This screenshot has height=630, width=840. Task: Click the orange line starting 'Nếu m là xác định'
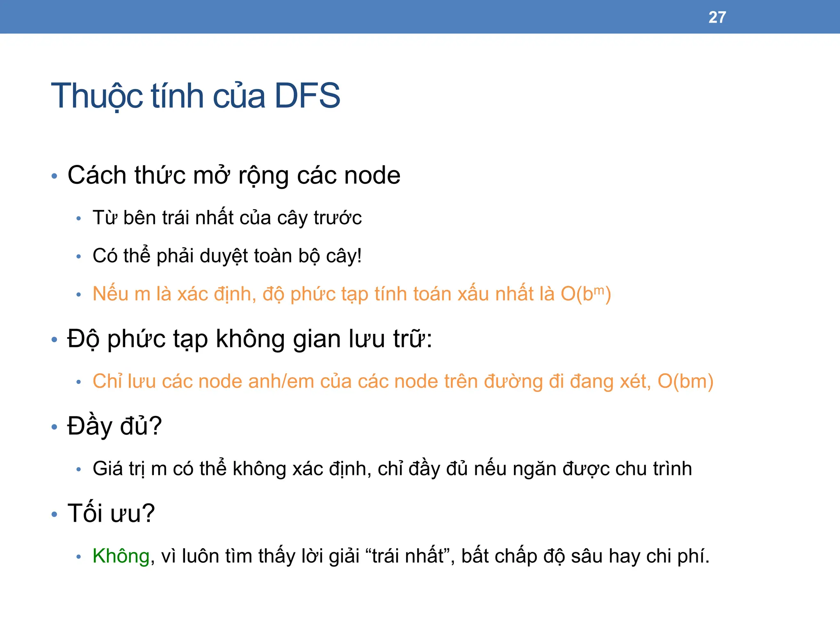pos(352,294)
